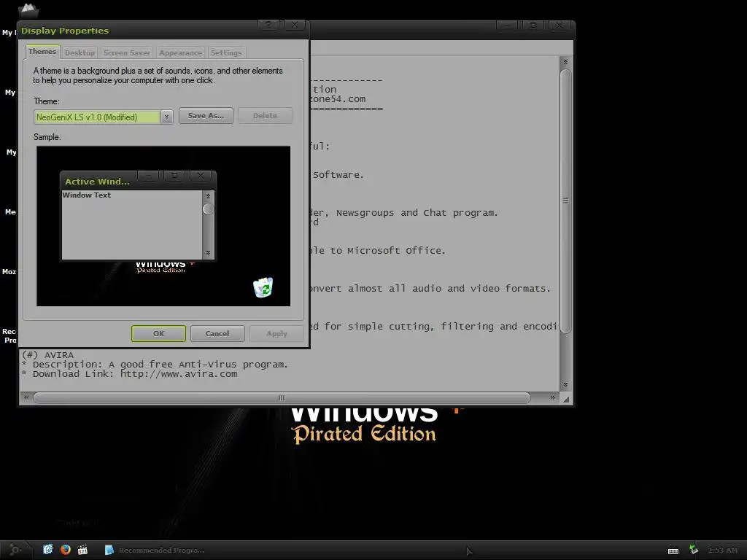The height and width of the screenshot is (560, 747).
Task: Close the Display Properties dialog
Action: coord(295,25)
